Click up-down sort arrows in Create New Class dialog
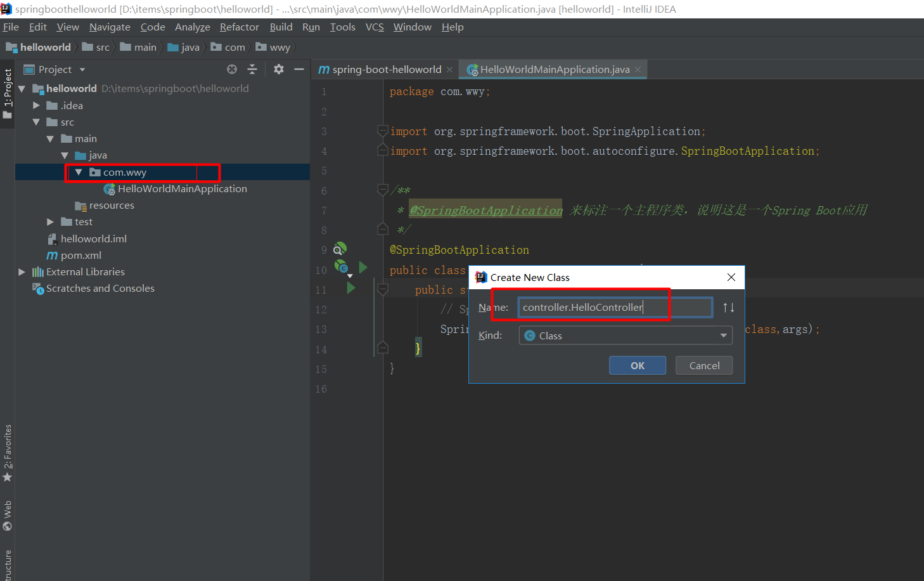924x581 pixels. [729, 308]
